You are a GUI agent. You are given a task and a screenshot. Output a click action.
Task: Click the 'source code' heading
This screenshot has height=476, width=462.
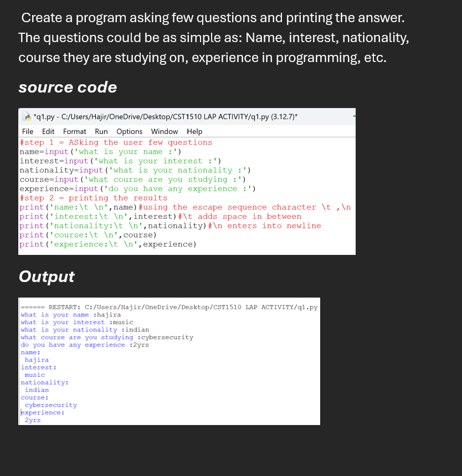(68, 87)
